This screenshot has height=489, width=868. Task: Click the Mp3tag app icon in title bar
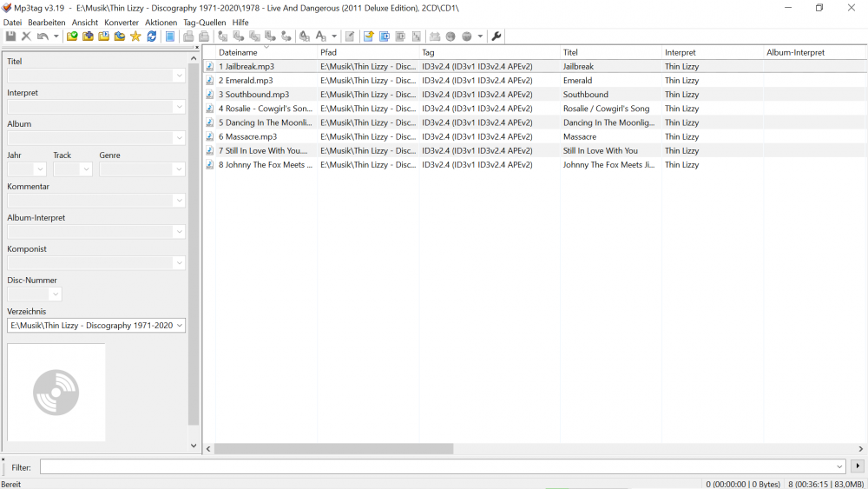tap(7, 8)
